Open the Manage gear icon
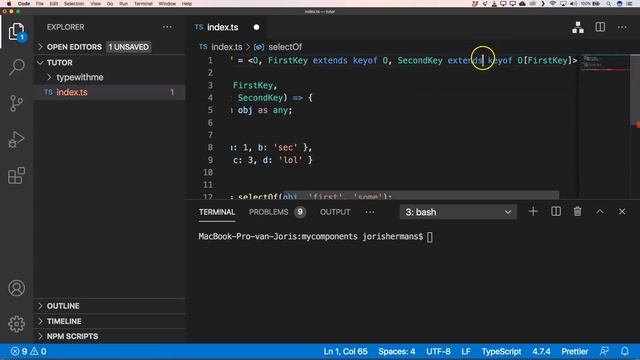Viewport: 640px width, 360px height. [x=16, y=324]
